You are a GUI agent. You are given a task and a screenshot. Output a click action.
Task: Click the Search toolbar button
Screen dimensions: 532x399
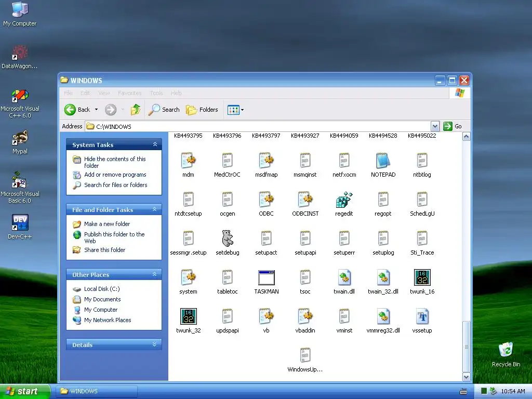164,110
